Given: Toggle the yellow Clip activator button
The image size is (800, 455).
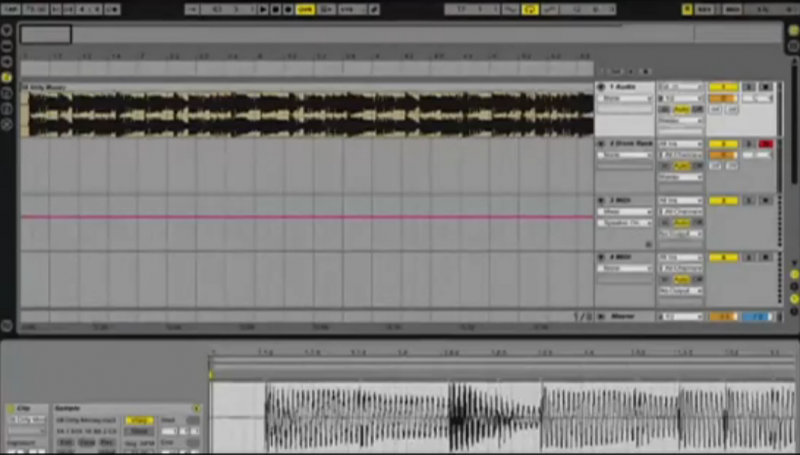Looking at the screenshot, I should point(11,409).
